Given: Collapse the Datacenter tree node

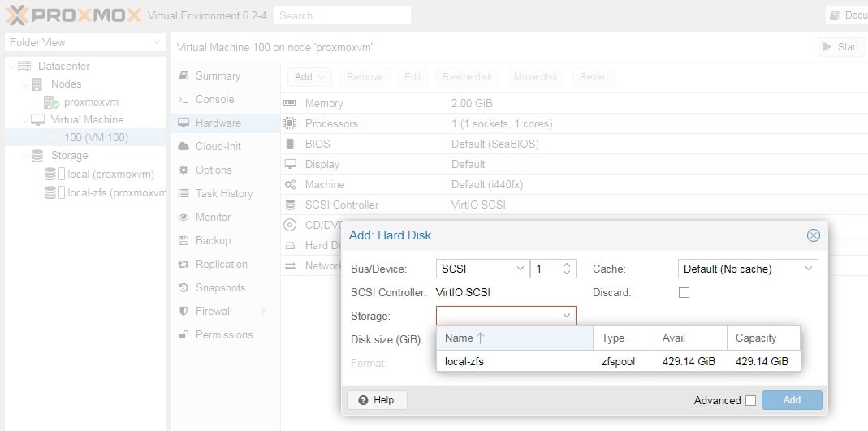Looking at the screenshot, I should click(11, 67).
